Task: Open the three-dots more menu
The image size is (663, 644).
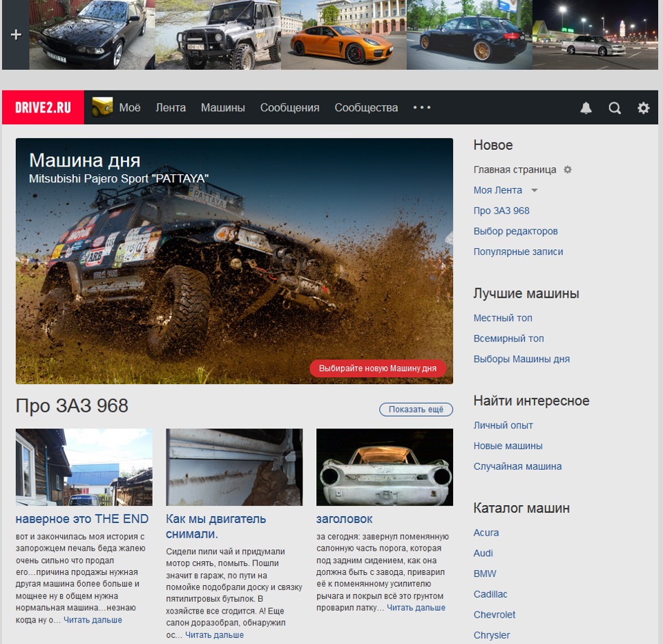Action: point(421,108)
